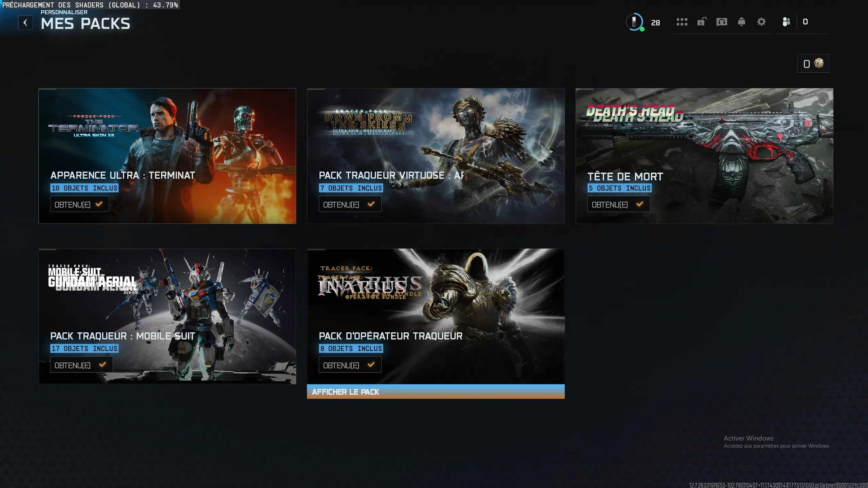Image resolution: width=868 pixels, height=488 pixels.
Task: Select the Death's Head weapon pack
Action: (704, 156)
